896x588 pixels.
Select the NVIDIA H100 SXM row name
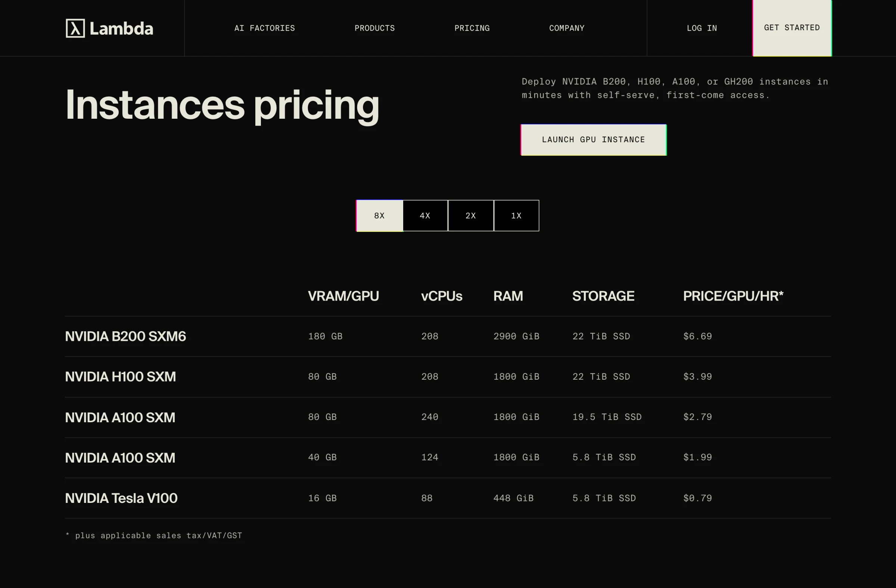click(x=121, y=377)
